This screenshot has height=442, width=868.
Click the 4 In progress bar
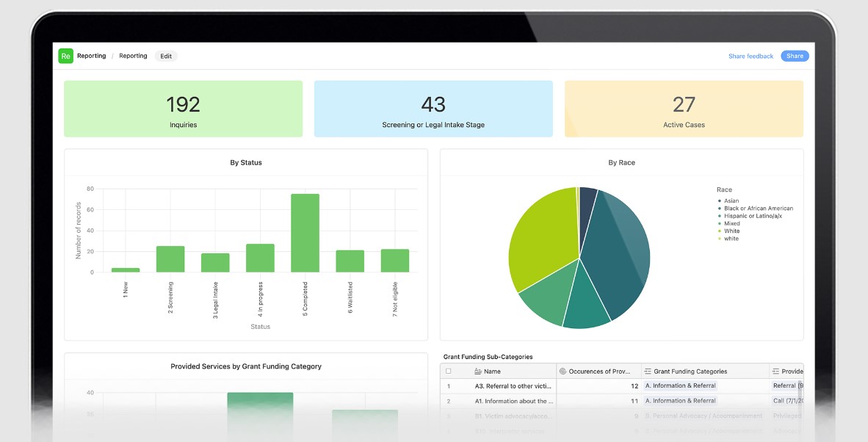tap(260, 258)
